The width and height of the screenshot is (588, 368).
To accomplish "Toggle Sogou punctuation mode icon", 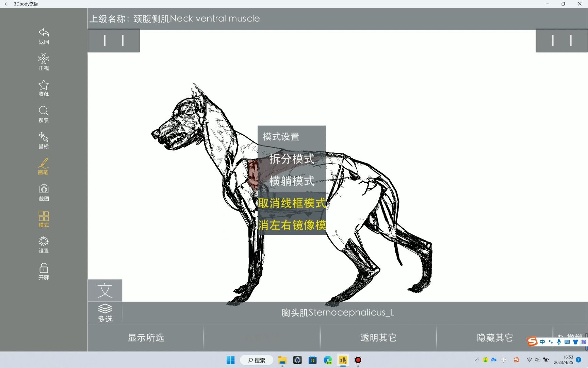I will point(551,342).
